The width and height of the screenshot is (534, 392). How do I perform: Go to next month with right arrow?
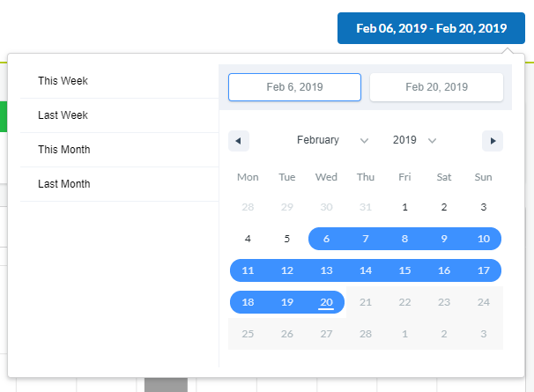(493, 141)
